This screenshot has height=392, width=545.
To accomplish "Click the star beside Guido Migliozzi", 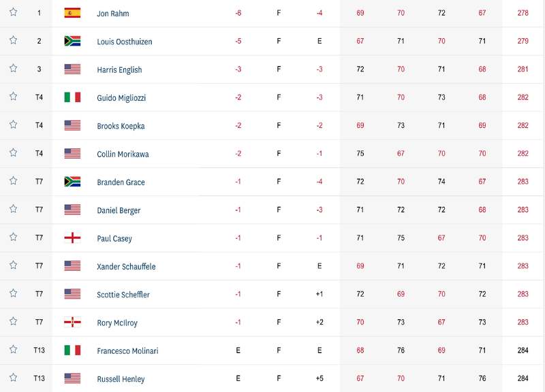I will (x=13, y=97).
